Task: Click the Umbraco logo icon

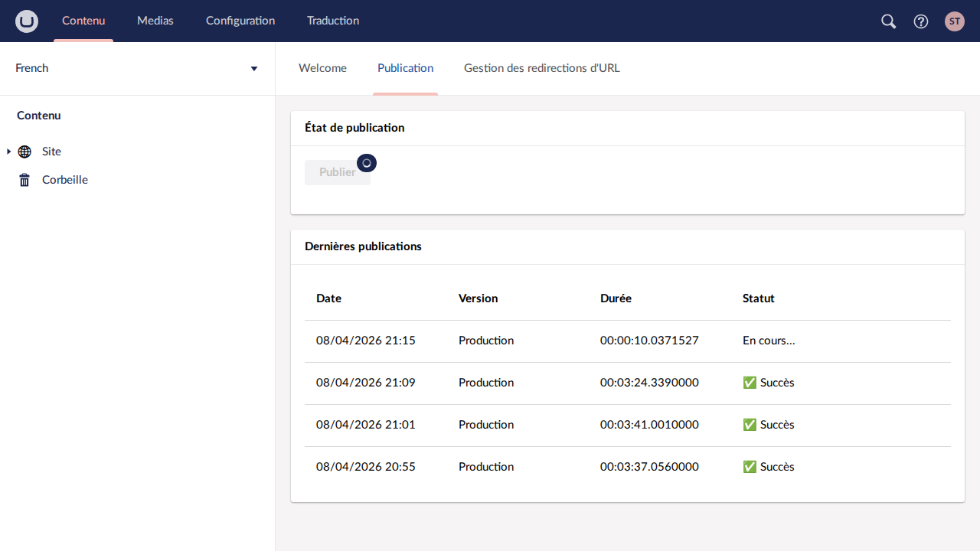Action: 27,21
